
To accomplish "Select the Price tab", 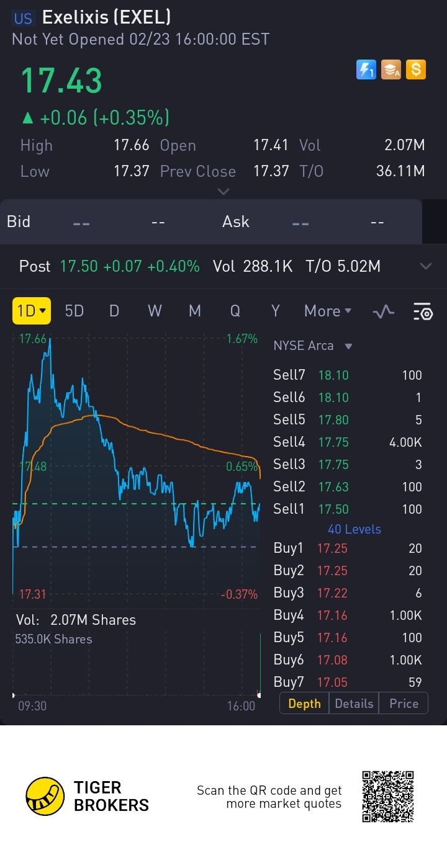I will (x=404, y=704).
